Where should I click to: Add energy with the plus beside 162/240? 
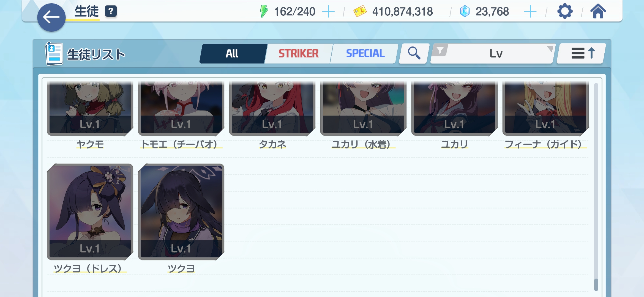click(x=328, y=12)
